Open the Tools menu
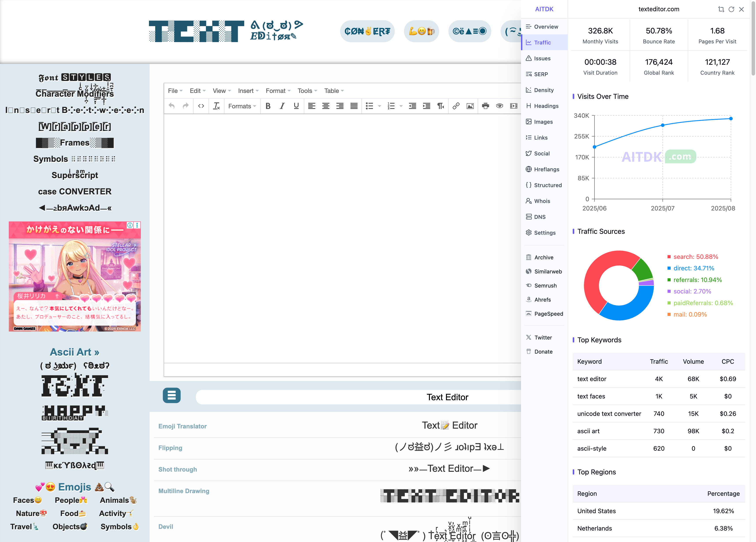 307,91
